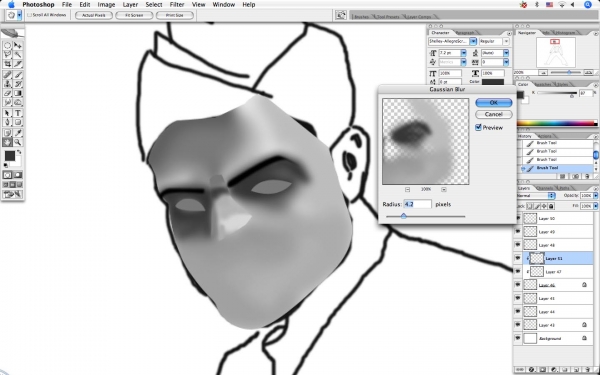Open the layer Fill dropdown arrow
This screenshot has height=375, width=600.
tap(595, 206)
